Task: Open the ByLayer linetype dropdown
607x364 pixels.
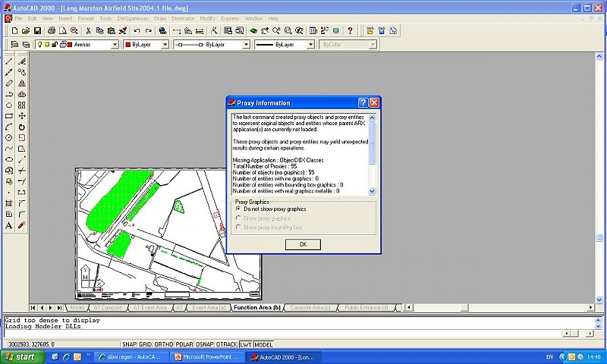Action: 246,45
